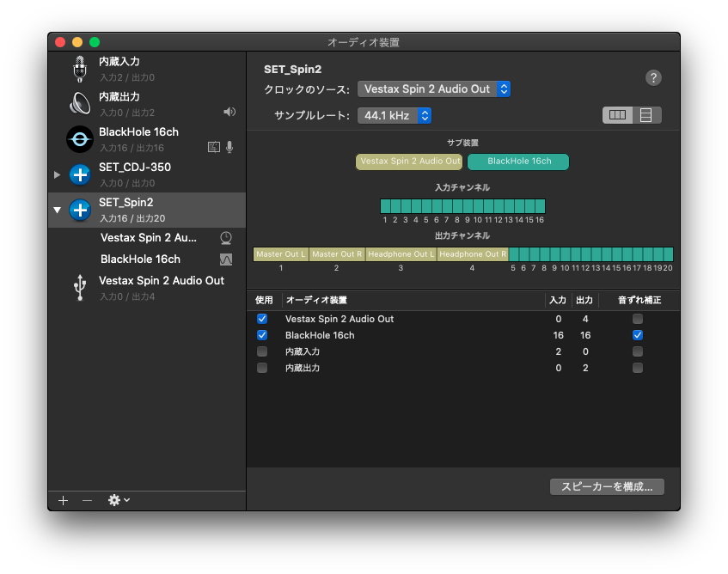Select the Vestax Spin 2 Audio Out subdevice chip
Screen dimensions: 728x574
coord(409,162)
